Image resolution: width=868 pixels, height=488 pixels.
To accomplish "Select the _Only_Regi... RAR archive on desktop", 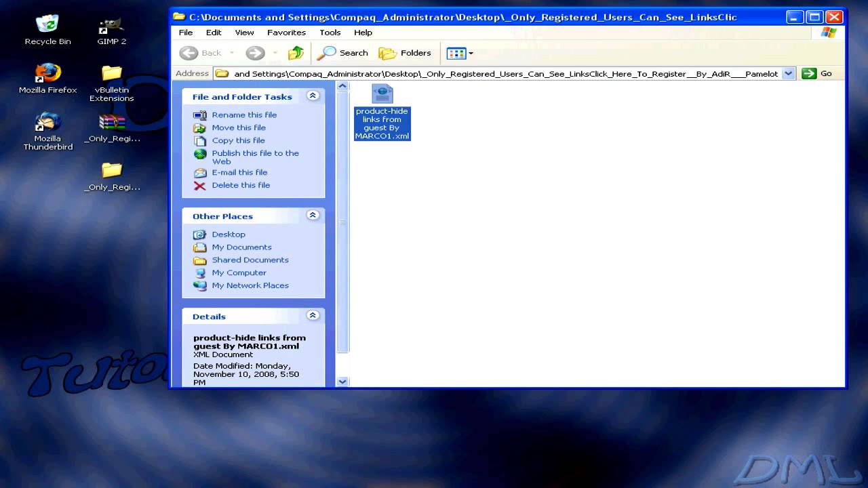I will [112, 129].
